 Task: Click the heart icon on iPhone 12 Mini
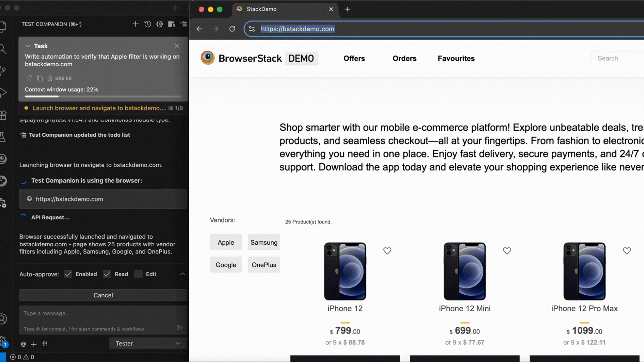click(507, 251)
